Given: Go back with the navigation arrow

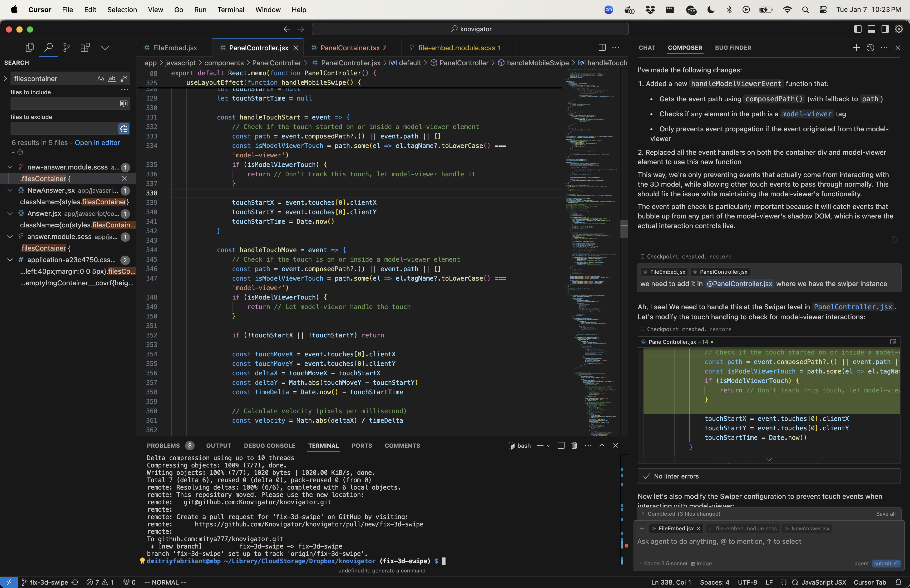Looking at the screenshot, I should [x=287, y=29].
